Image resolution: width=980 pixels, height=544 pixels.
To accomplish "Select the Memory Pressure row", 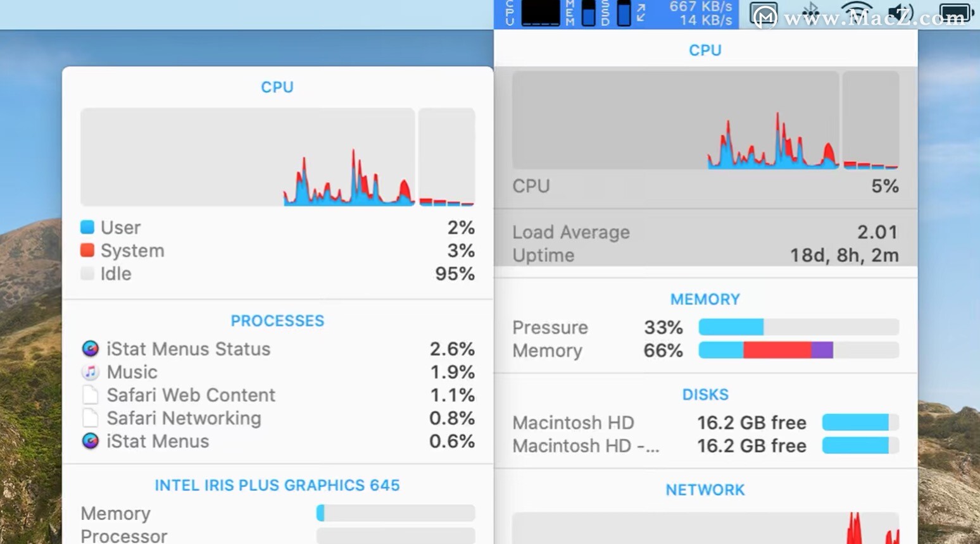I will coord(705,327).
